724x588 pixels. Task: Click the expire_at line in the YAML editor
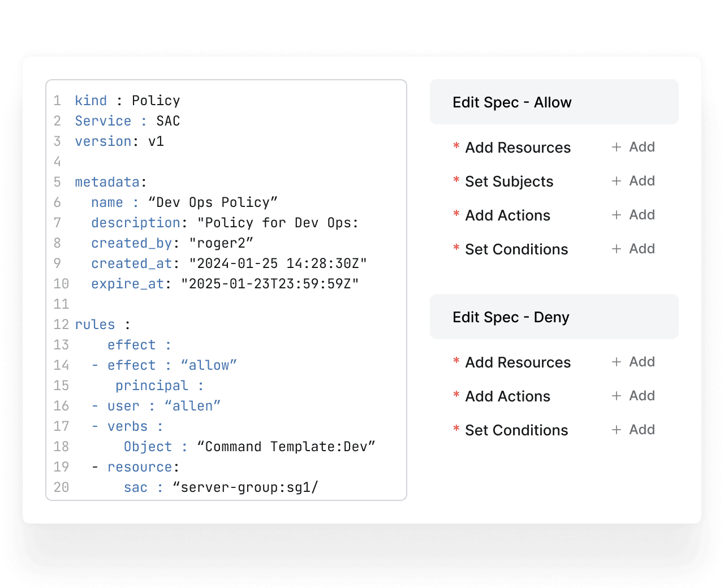click(225, 284)
